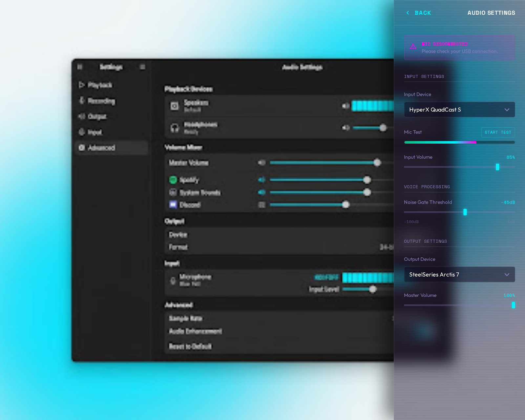Click the icon left of the Settings title
The height and width of the screenshot is (420, 525).
(x=80, y=67)
